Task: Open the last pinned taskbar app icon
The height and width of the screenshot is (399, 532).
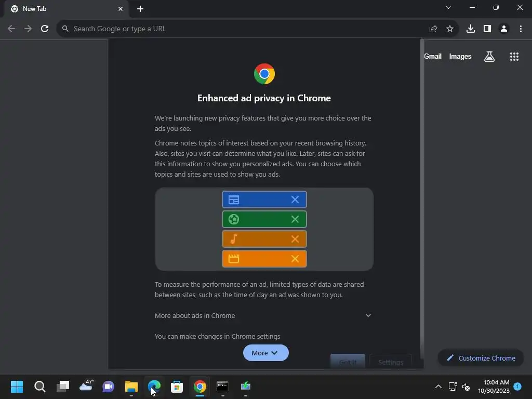Action: [245, 386]
